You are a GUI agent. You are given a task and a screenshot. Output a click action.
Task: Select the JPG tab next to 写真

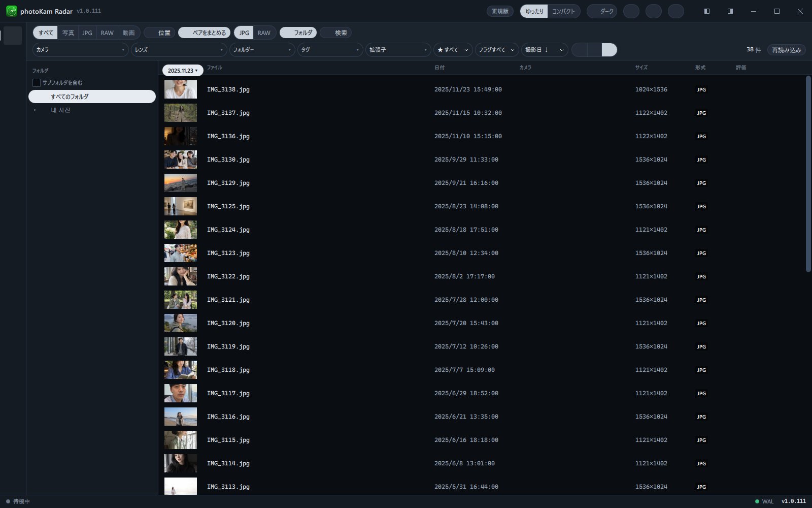tap(87, 33)
